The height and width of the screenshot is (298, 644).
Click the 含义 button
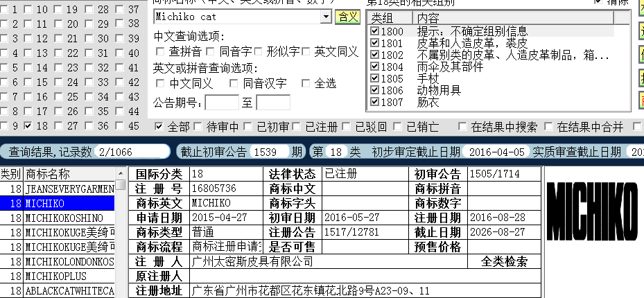347,17
